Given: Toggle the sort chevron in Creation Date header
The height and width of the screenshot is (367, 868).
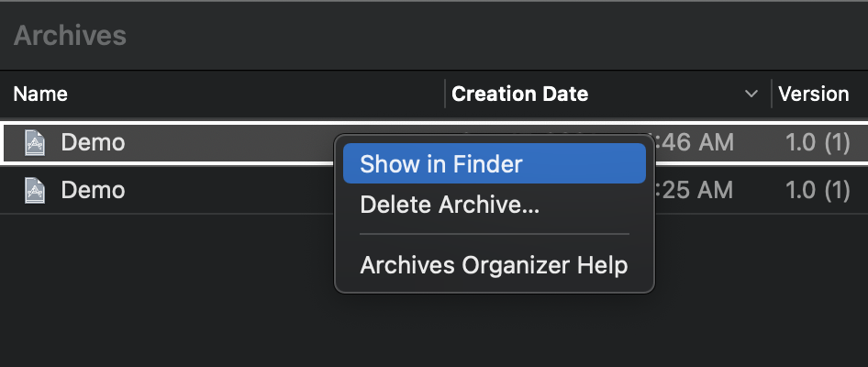Looking at the screenshot, I should tap(751, 94).
